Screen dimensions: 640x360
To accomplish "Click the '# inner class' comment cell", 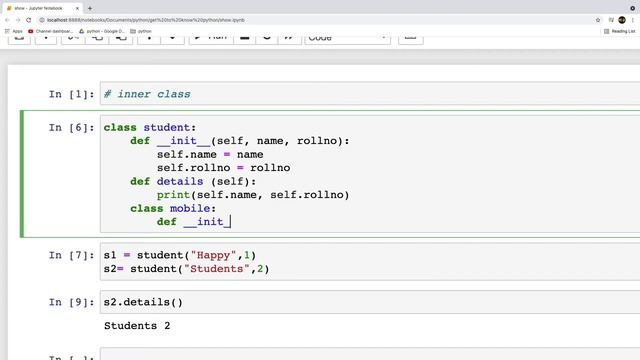I will (369, 94).
